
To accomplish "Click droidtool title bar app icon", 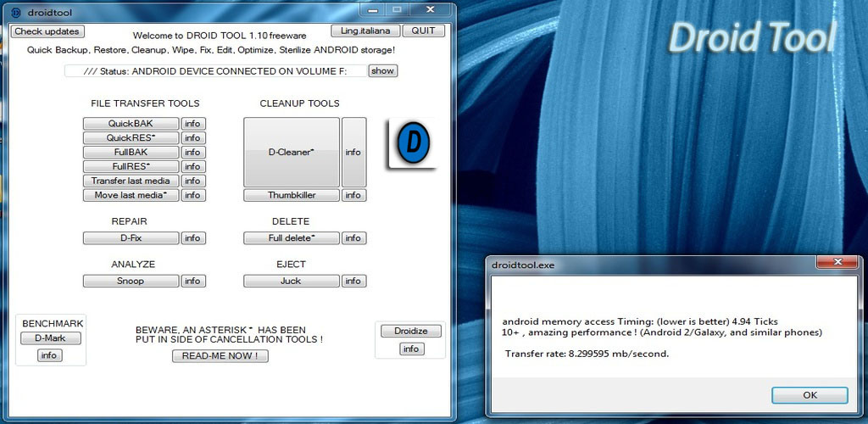I will [x=16, y=12].
